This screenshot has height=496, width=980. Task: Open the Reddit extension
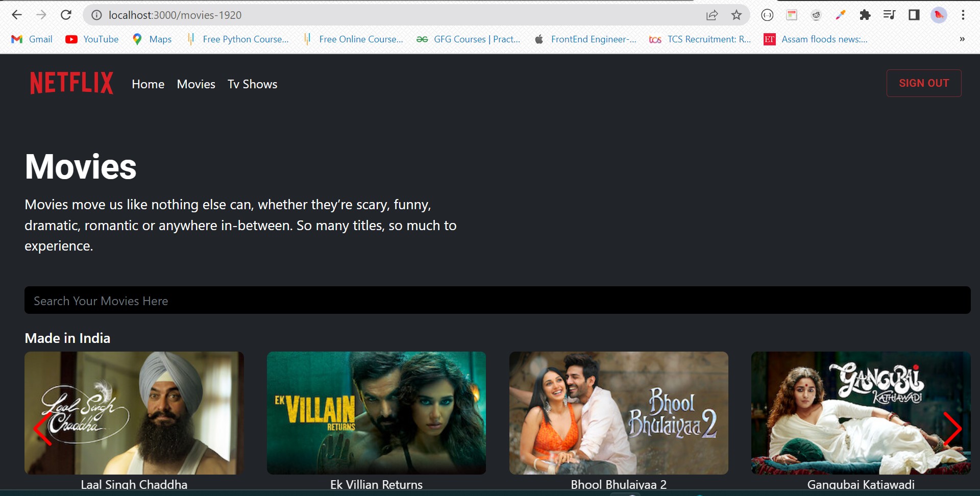coord(816,15)
